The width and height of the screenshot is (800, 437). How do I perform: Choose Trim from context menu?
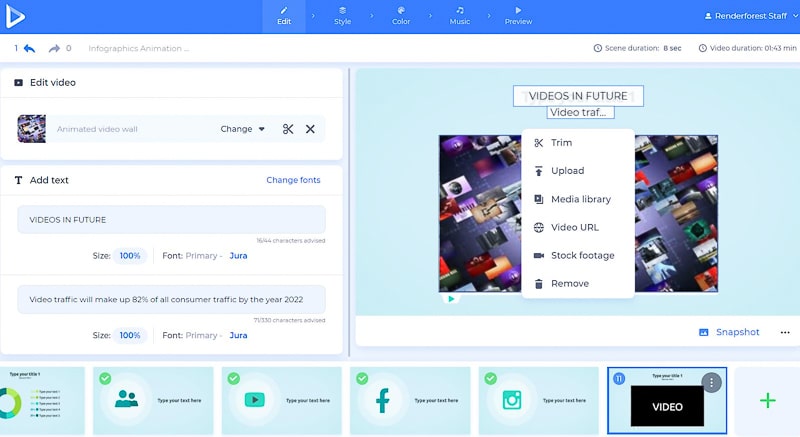coord(578,143)
